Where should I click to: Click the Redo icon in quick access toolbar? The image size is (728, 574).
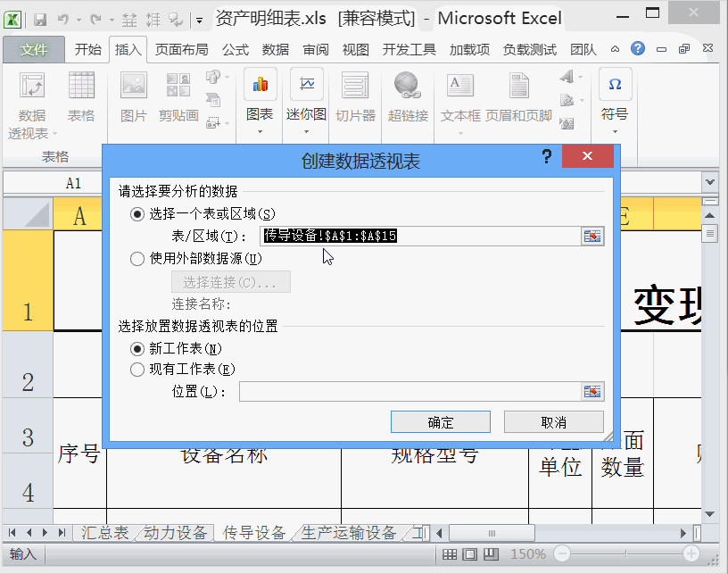[96, 20]
